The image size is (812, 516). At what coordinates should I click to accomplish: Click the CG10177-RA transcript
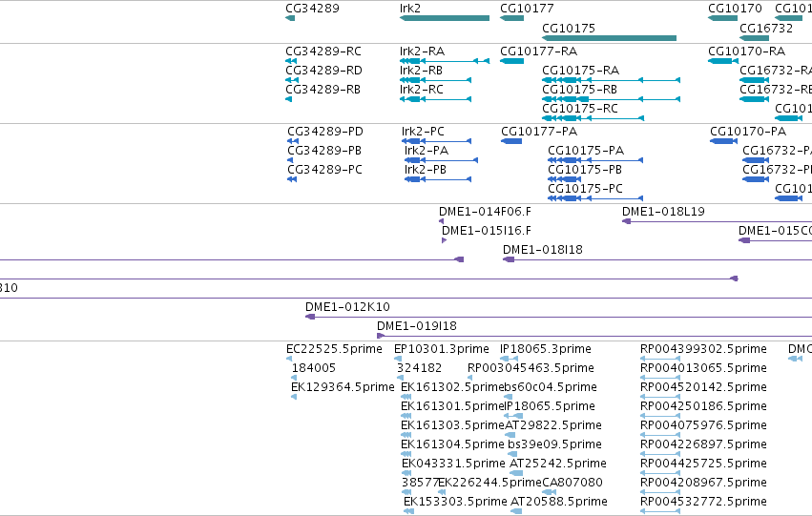538,52
